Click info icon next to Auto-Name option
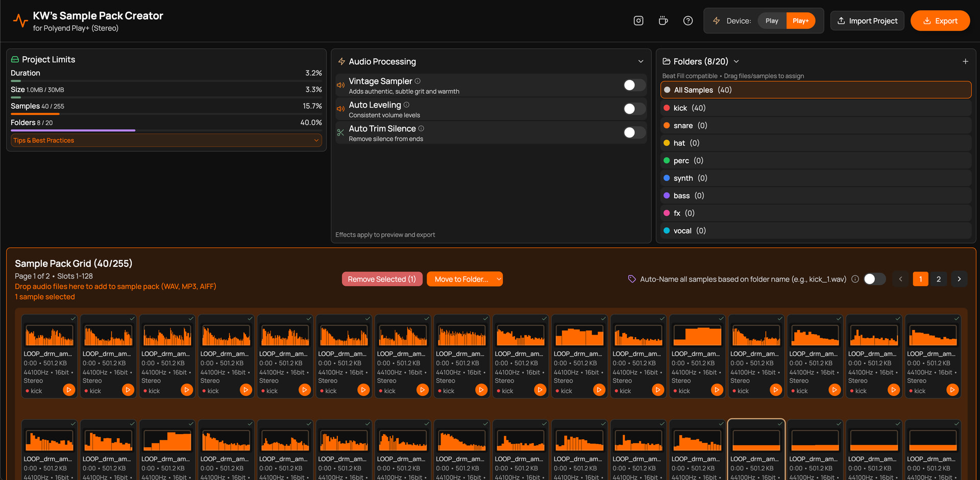Screen dimensions: 980x480 pyautogui.click(x=855, y=279)
